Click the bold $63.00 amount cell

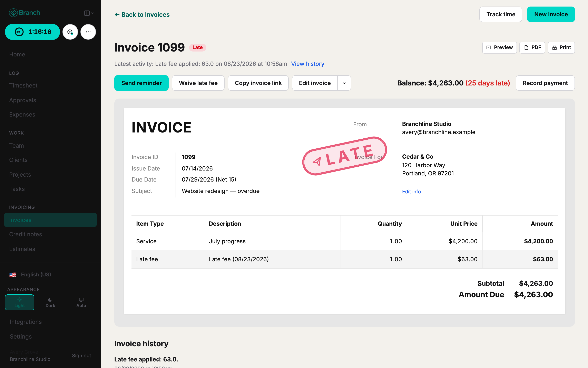(x=520, y=259)
